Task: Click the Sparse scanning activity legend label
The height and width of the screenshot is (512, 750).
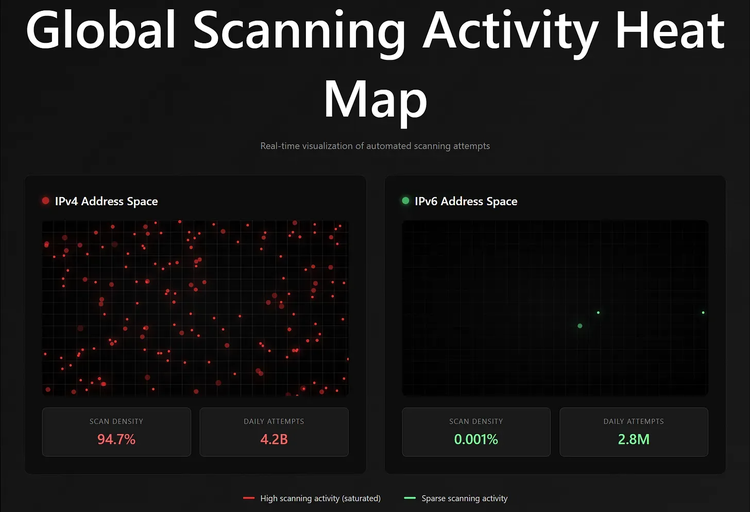Action: click(x=464, y=498)
